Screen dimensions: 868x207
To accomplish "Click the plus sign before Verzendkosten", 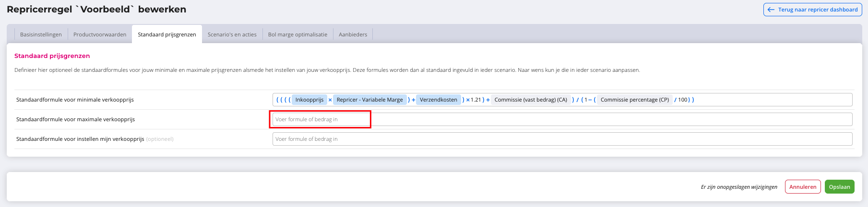I will tap(413, 100).
